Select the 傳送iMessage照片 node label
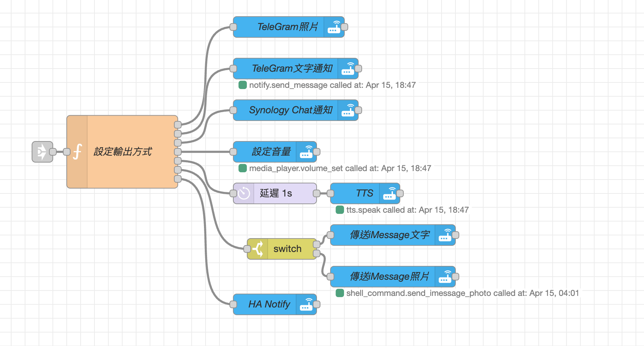Image resolution: width=644 pixels, height=346 pixels. coord(389,277)
